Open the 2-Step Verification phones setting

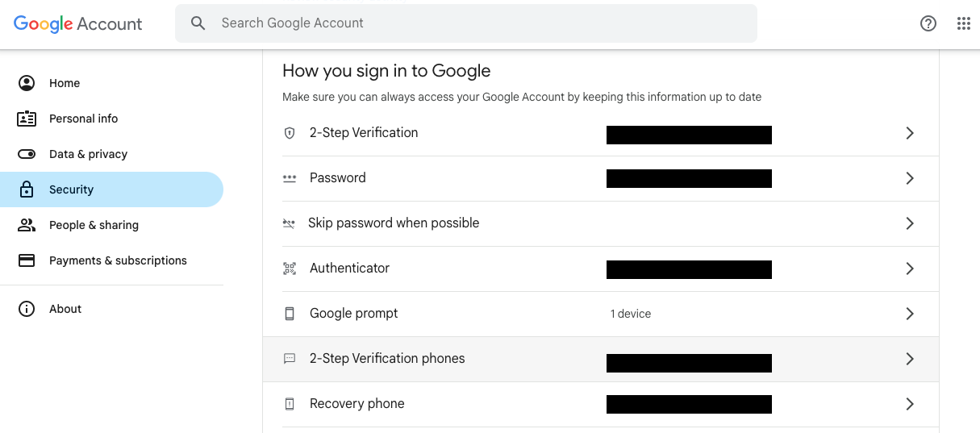pyautogui.click(x=387, y=359)
